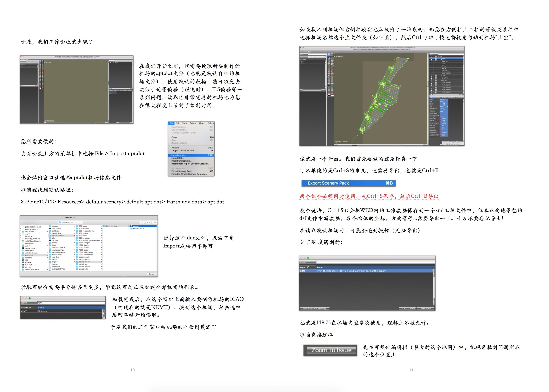Open the Airport menu in menu bar
Viewport: 549px width, 392px height.
tap(202, 123)
